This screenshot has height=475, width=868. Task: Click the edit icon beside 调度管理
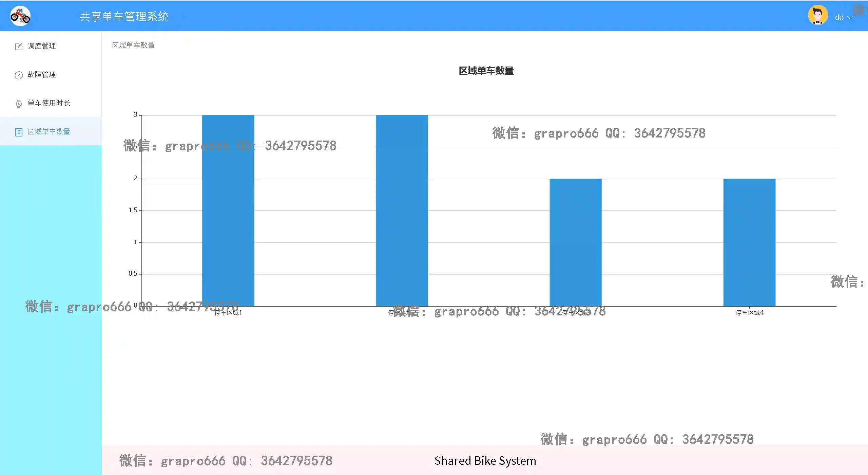click(x=19, y=47)
